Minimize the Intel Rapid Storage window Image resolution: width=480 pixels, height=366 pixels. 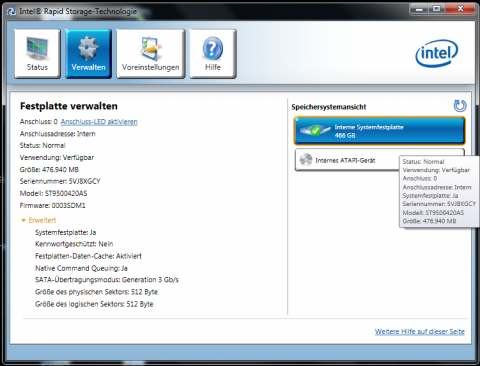[x=420, y=9]
